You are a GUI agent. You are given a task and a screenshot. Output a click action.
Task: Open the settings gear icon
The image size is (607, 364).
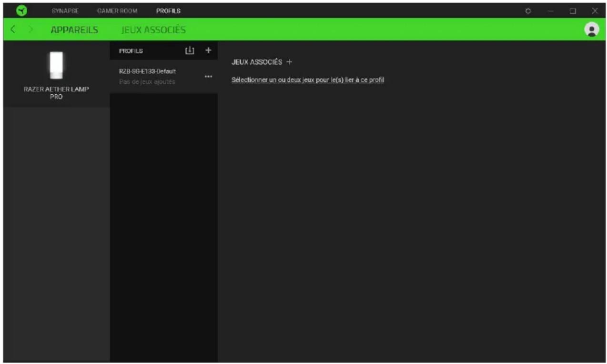tap(528, 10)
